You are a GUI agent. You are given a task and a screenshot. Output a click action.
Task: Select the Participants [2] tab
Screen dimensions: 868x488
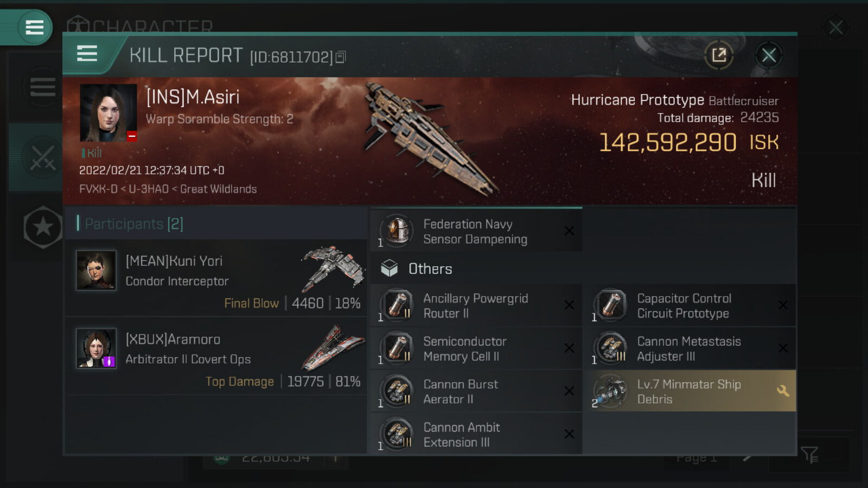tap(134, 223)
